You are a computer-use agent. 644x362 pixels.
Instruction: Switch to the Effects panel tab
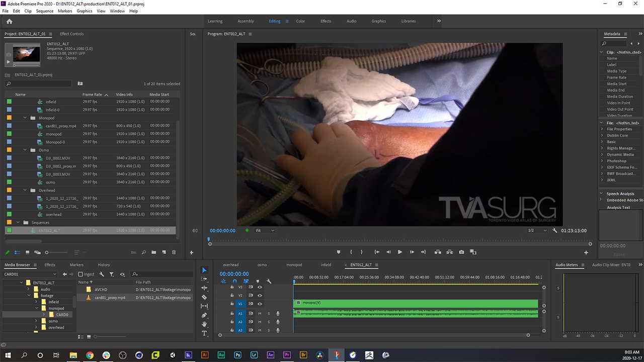[50, 265]
